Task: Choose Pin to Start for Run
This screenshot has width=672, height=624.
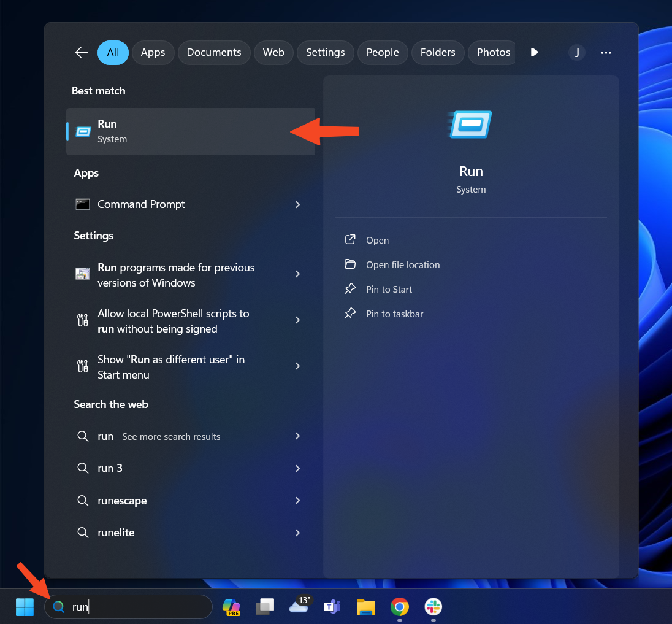Action: tap(389, 290)
